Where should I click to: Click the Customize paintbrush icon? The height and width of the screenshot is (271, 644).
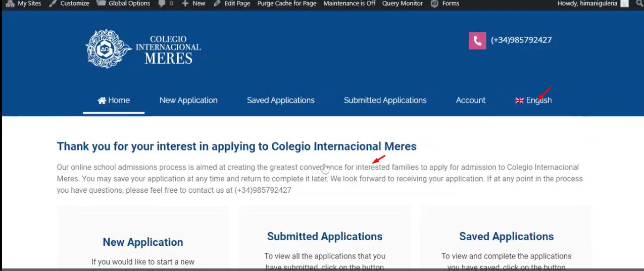pyautogui.click(x=53, y=4)
